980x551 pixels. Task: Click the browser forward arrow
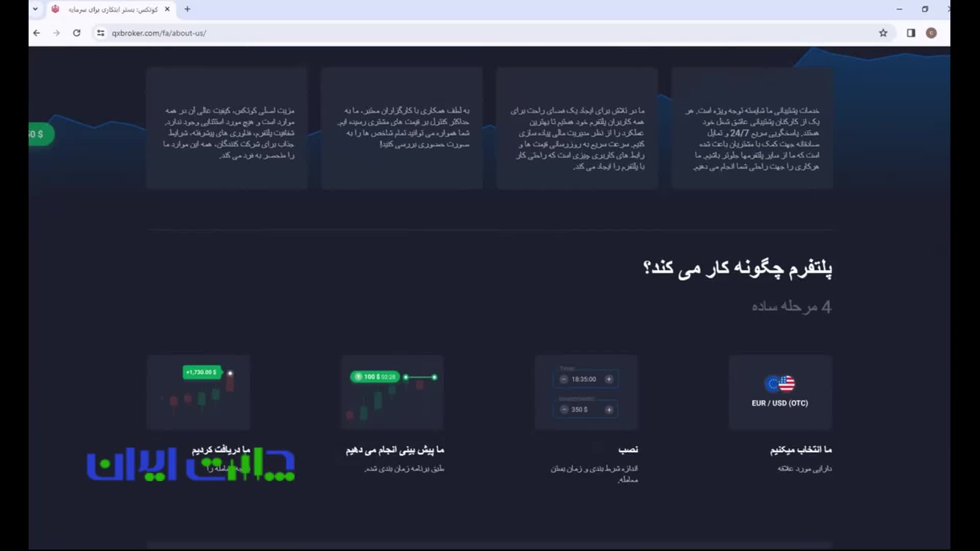pyautogui.click(x=57, y=33)
